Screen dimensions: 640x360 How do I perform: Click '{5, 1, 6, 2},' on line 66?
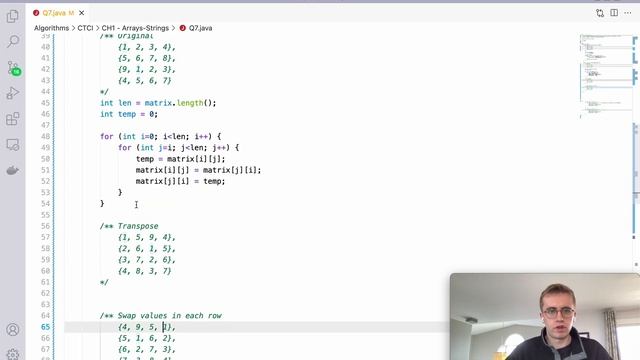(147, 338)
